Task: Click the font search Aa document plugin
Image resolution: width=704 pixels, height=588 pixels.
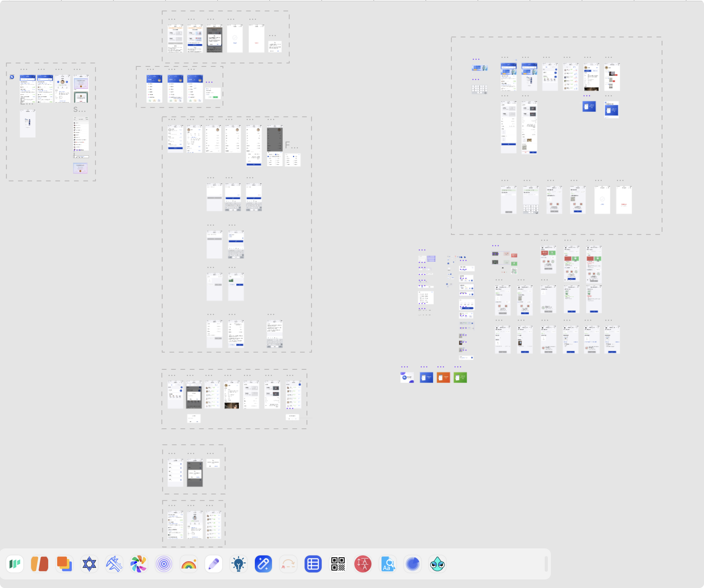Action: coord(388,564)
